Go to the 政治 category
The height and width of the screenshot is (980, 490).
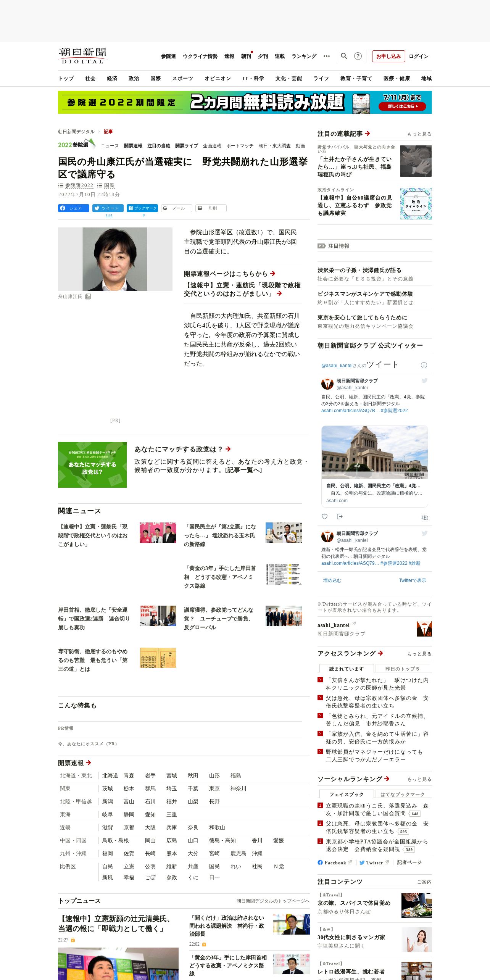tap(134, 78)
